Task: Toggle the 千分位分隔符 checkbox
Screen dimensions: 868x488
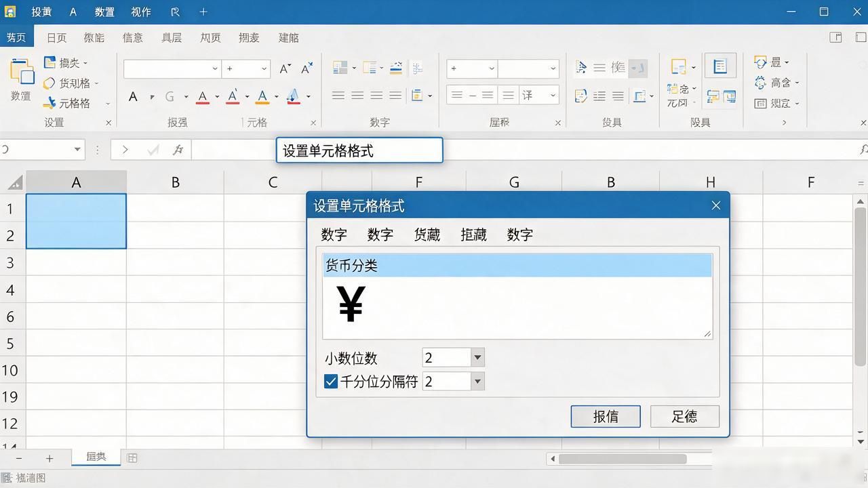Action: (x=331, y=382)
